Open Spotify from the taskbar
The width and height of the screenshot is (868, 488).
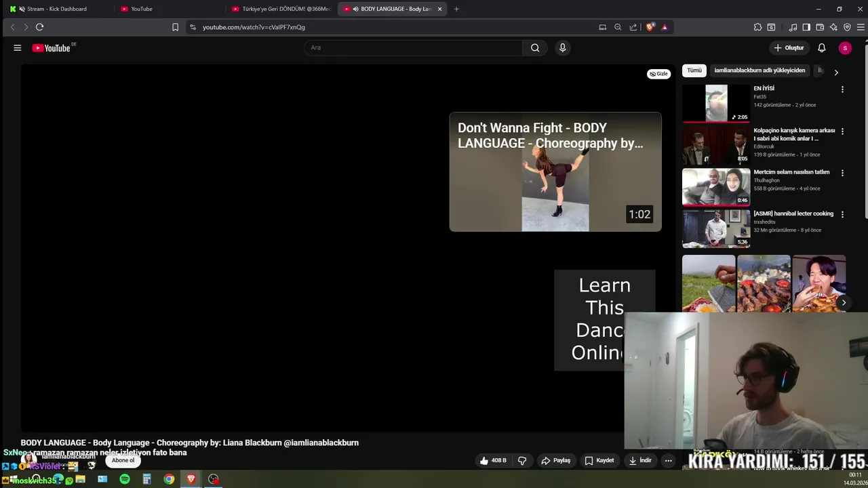(x=125, y=479)
